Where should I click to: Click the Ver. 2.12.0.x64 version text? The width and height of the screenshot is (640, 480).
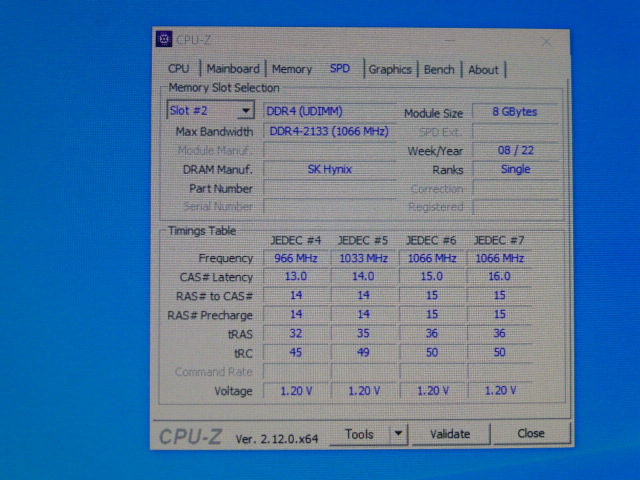tap(277, 439)
